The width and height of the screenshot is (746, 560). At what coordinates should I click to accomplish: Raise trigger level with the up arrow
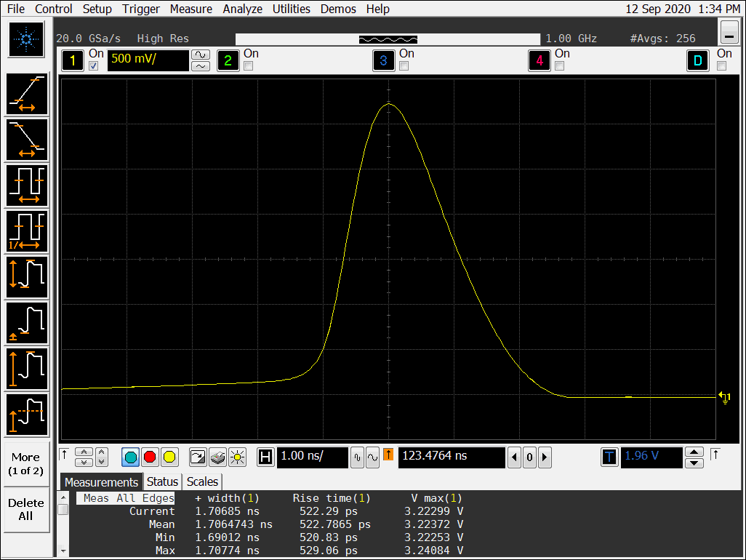click(x=694, y=452)
